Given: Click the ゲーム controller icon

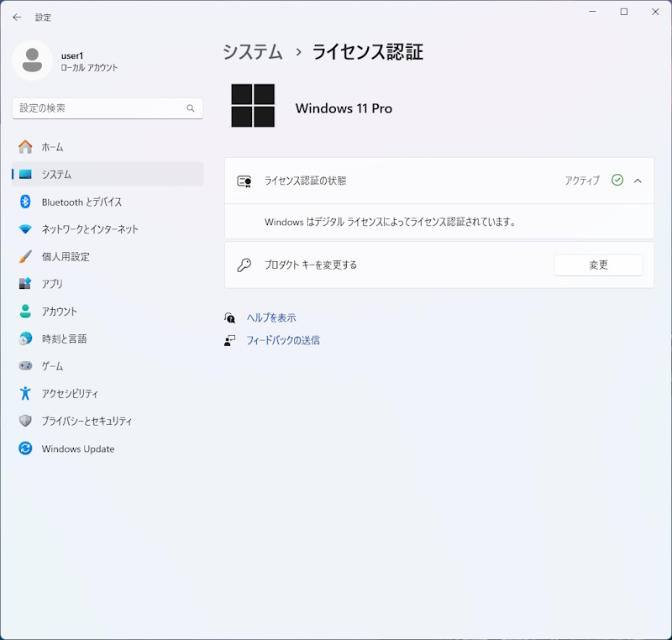Looking at the screenshot, I should pyautogui.click(x=25, y=366).
